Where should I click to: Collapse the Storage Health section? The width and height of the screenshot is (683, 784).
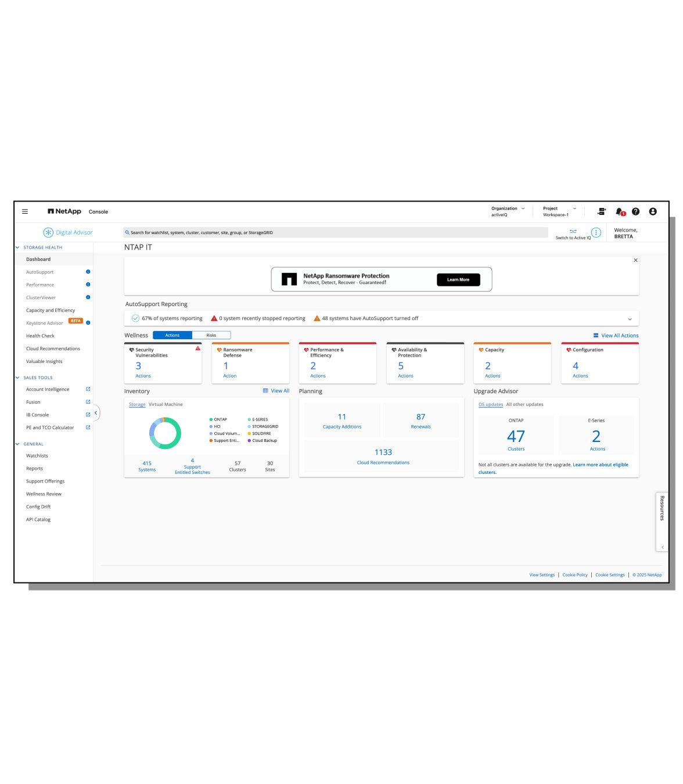[17, 247]
